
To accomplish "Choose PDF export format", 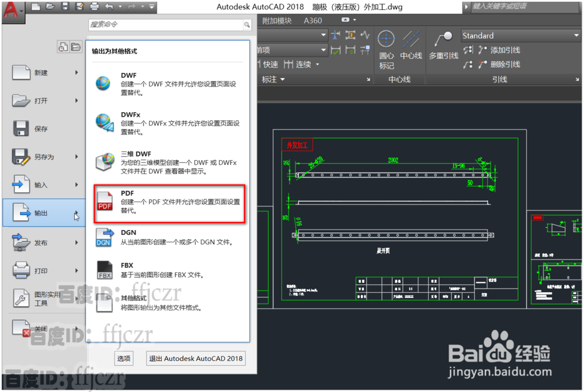I will [169, 203].
